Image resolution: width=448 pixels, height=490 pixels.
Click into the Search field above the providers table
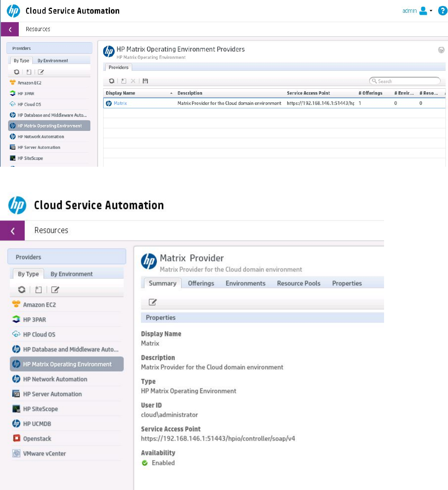pyautogui.click(x=405, y=81)
